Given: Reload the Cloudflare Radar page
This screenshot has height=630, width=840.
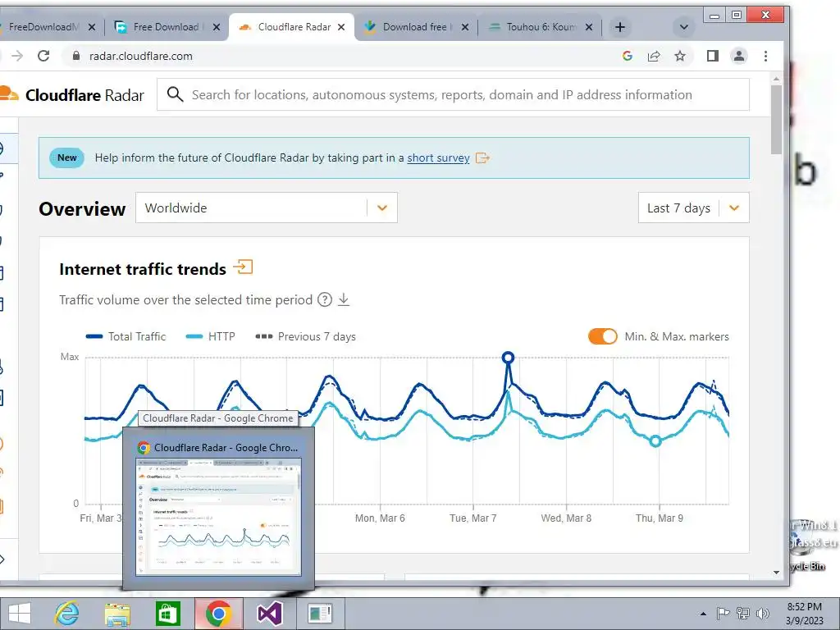Looking at the screenshot, I should click(x=43, y=56).
